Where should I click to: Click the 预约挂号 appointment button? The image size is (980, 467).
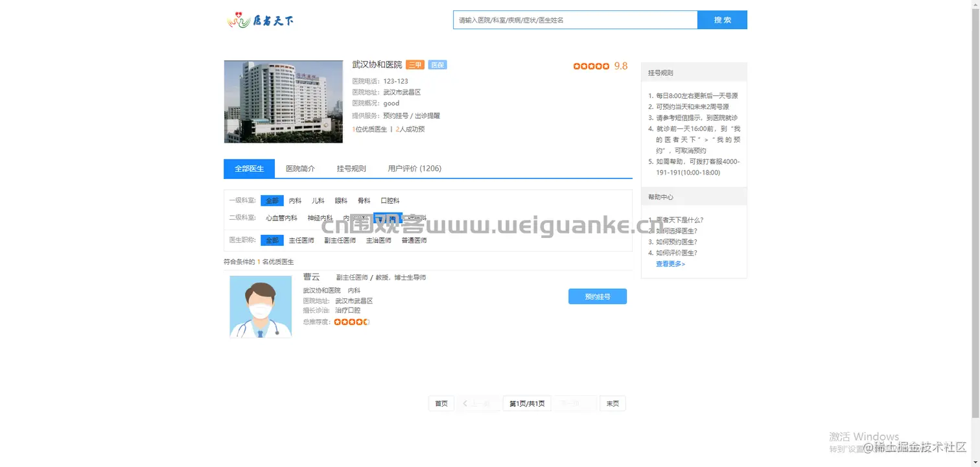point(598,296)
